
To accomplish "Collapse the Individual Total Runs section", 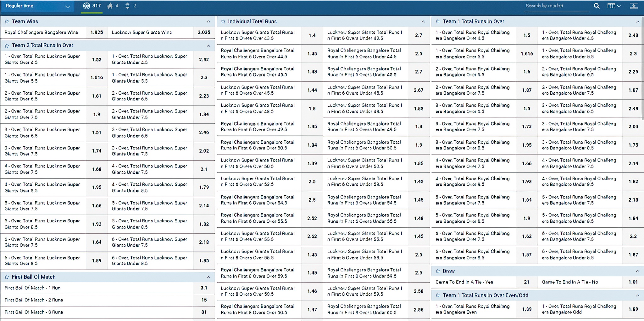I will pyautogui.click(x=423, y=22).
